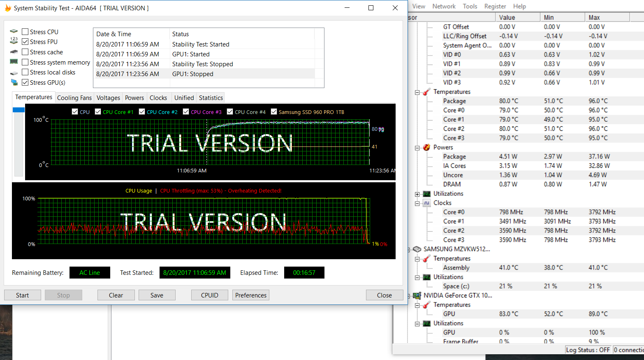Toggle the CPU Core #4 graph checkbox

pyautogui.click(x=230, y=111)
